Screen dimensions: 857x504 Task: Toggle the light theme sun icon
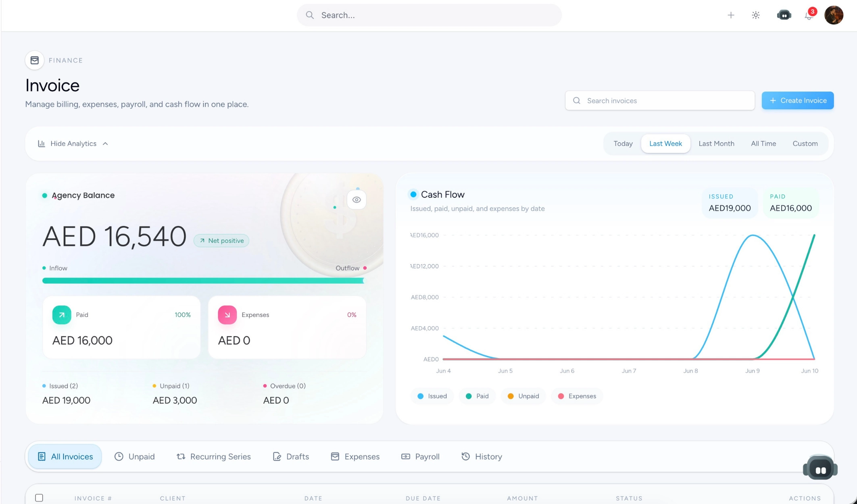pyautogui.click(x=756, y=15)
